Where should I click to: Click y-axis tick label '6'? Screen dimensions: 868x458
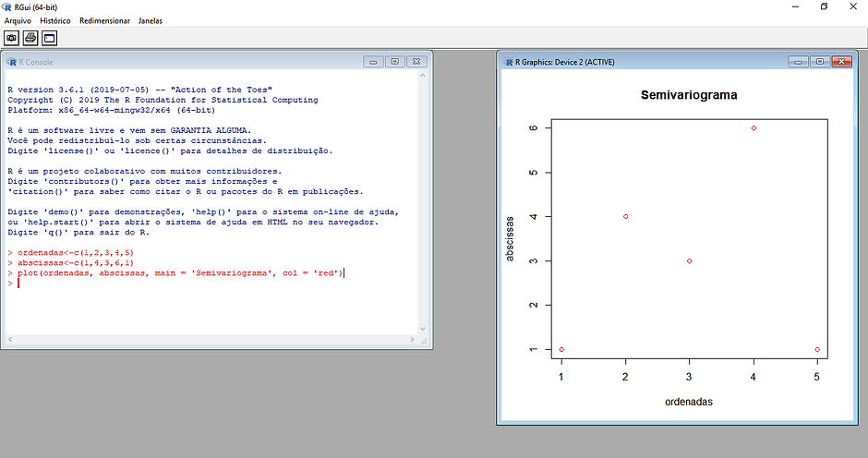[534, 128]
